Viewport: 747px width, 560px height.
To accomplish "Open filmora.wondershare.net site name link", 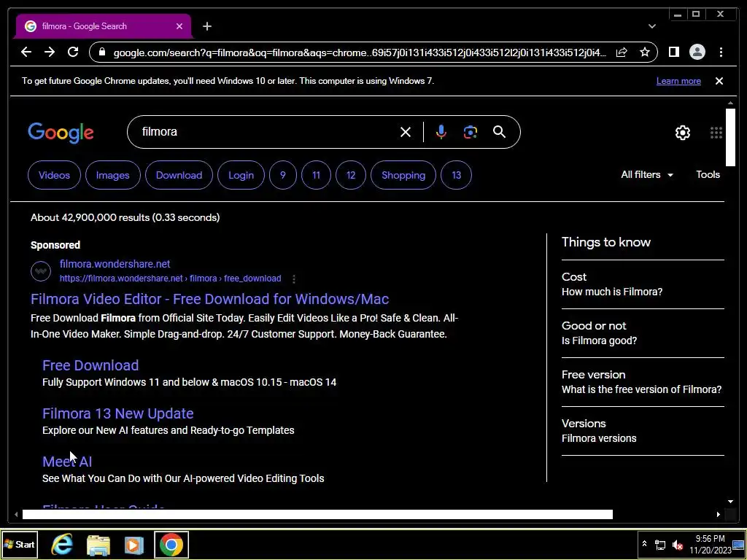I will click(115, 264).
